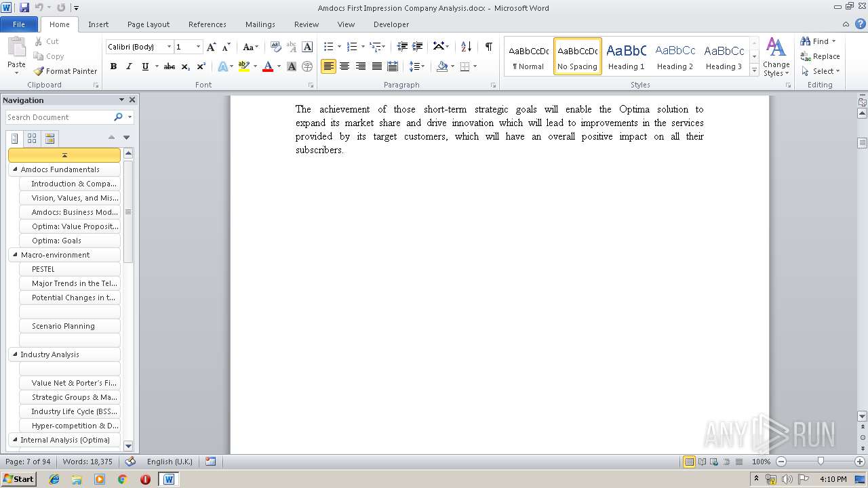Toggle underline formatting

[x=144, y=66]
